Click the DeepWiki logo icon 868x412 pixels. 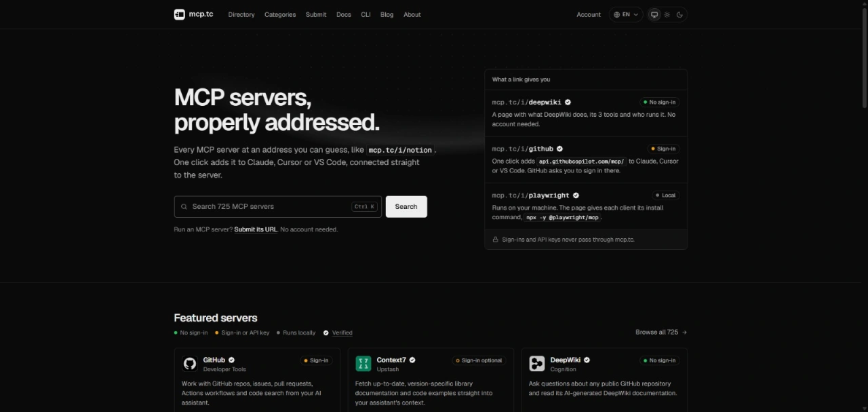pyautogui.click(x=537, y=364)
